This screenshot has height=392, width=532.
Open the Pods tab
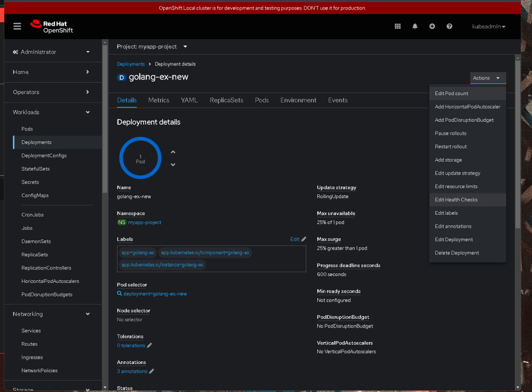tap(262, 100)
